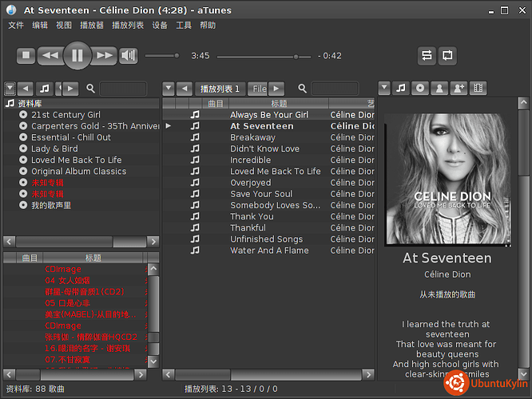The width and height of the screenshot is (532, 399).
Task: Open the 工具 menu
Action: (x=184, y=26)
